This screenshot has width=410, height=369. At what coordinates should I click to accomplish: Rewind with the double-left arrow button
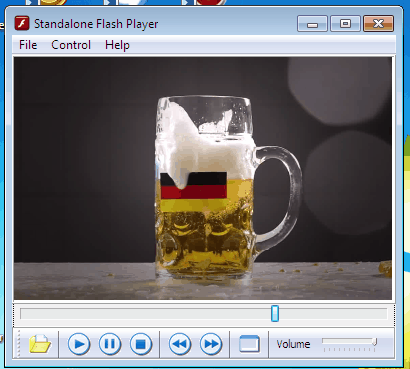180,344
